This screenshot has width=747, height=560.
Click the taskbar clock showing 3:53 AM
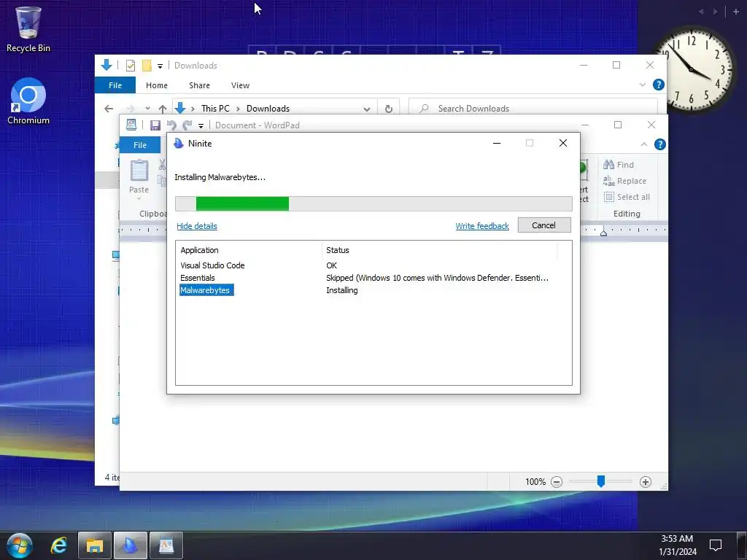(678, 545)
